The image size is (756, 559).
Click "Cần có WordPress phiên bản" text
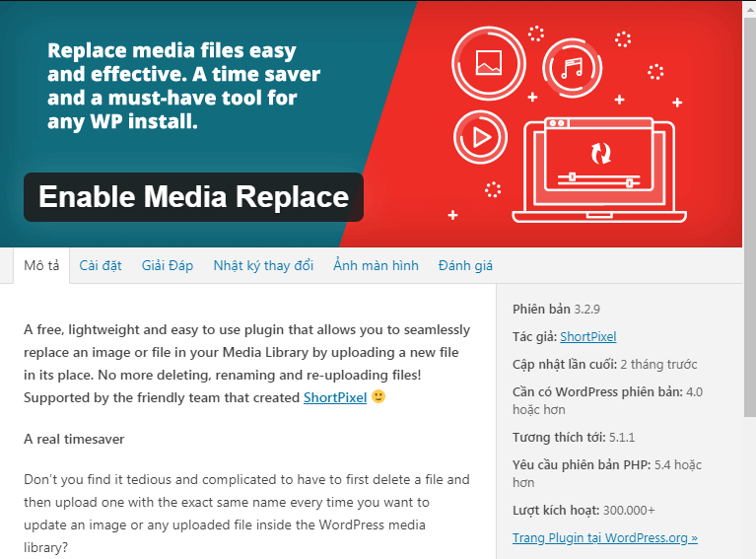click(x=597, y=391)
